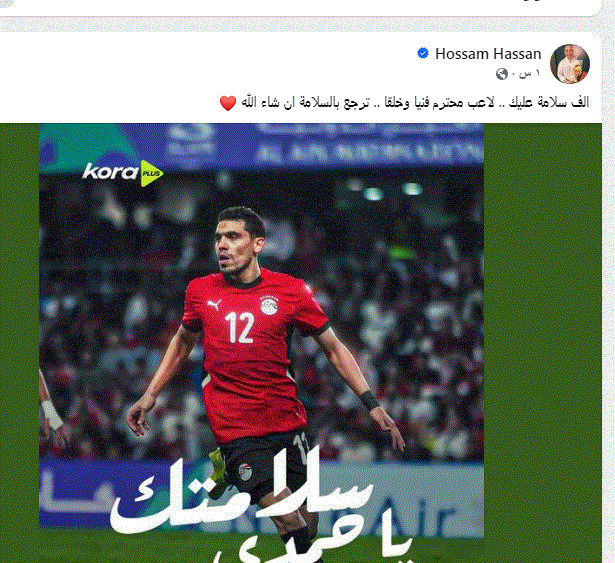The image size is (615, 563).
Task: Click the green margin left of photo
Action: coord(20,343)
